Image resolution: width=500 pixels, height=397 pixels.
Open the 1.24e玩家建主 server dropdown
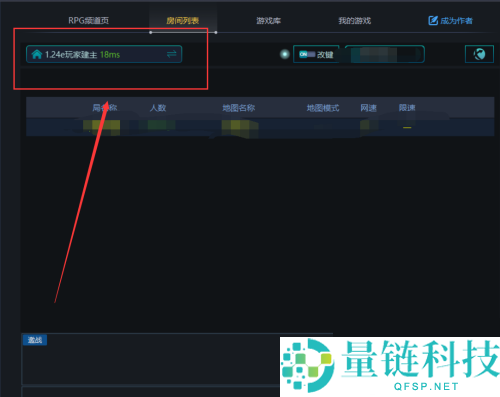[x=104, y=54]
